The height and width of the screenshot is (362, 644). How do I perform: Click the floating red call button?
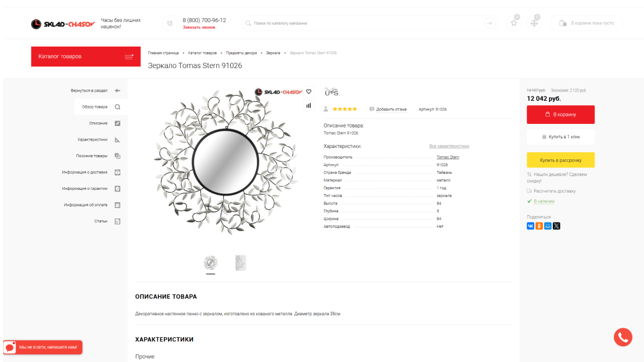[623, 337]
